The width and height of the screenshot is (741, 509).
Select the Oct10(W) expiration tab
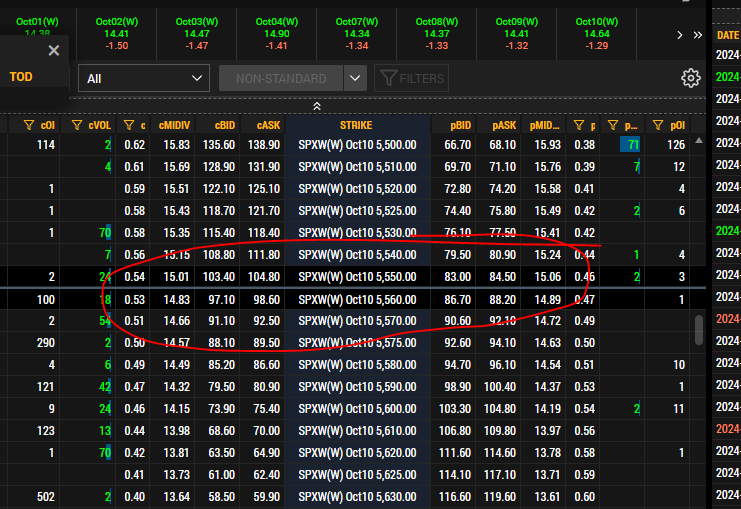coord(596,34)
